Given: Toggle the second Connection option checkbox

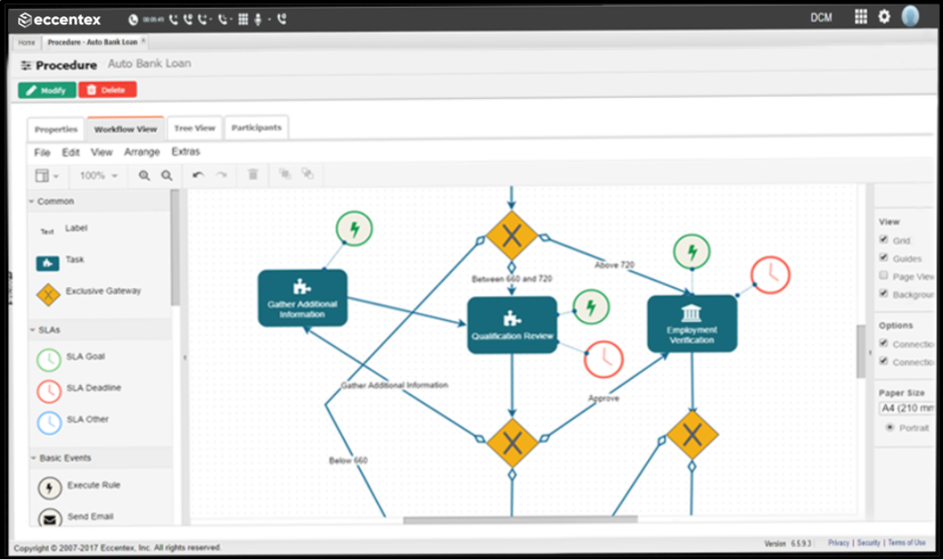Looking at the screenshot, I should (884, 362).
